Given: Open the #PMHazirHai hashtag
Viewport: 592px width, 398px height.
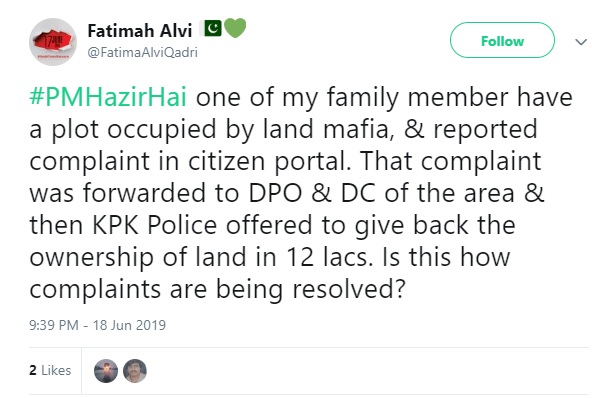Looking at the screenshot, I should (108, 97).
